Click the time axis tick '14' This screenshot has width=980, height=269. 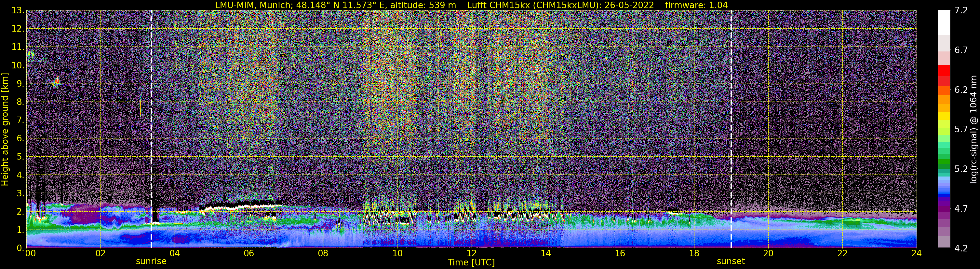click(545, 253)
